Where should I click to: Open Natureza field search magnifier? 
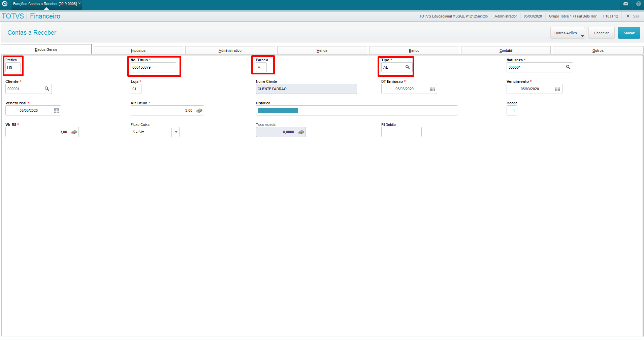568,67
